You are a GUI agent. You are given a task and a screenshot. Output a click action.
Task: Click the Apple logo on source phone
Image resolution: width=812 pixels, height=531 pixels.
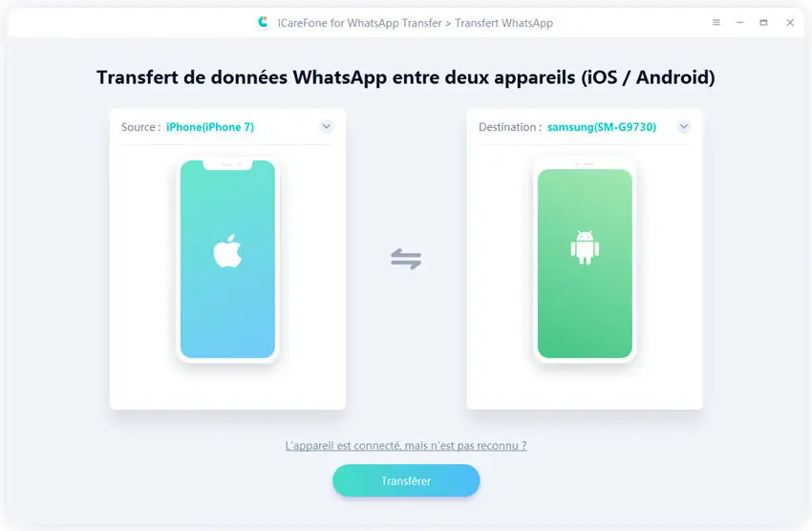pos(228,251)
